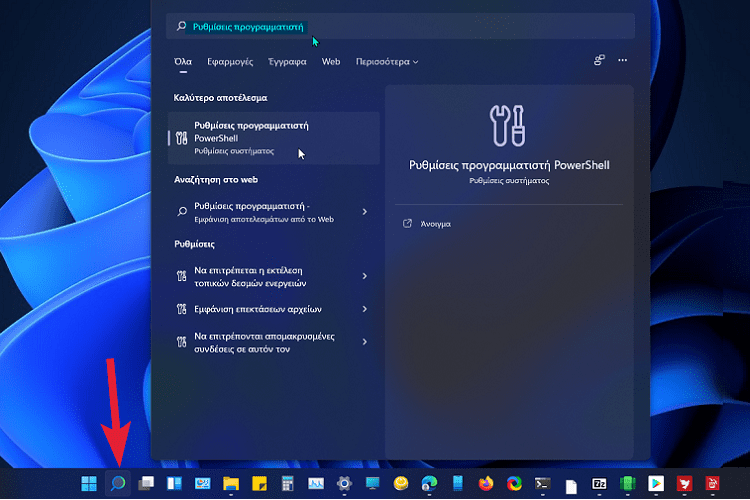
Task: Open the Phone app icon on taskbar
Action: click(x=458, y=483)
